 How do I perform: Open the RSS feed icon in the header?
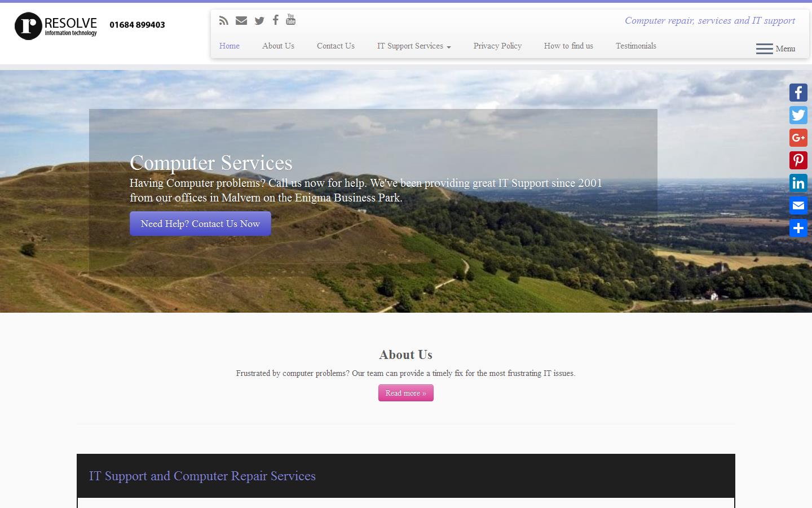pyautogui.click(x=223, y=20)
